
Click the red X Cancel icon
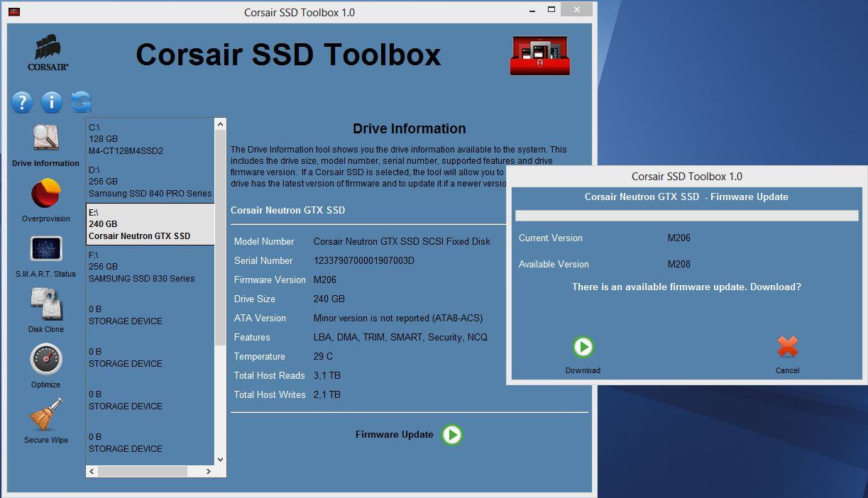coord(787,347)
